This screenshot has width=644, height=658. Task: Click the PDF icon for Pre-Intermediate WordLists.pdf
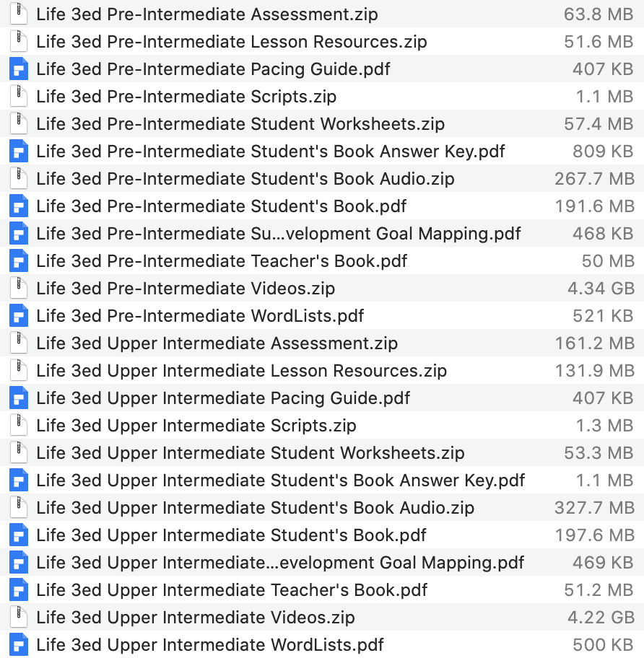tap(18, 316)
